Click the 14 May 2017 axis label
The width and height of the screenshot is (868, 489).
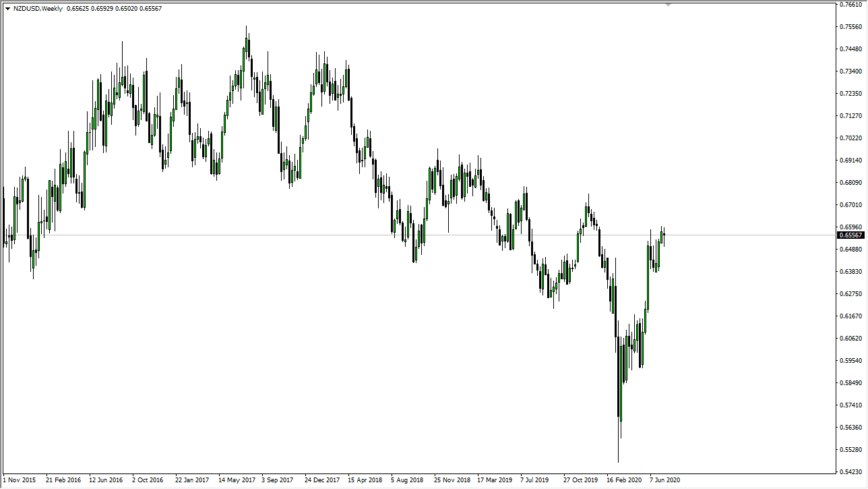click(237, 480)
